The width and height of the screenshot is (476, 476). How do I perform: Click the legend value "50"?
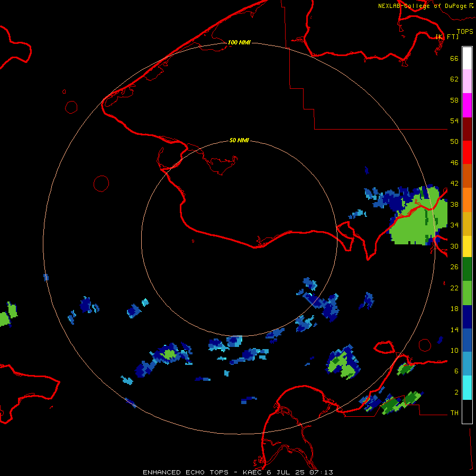coord(454,142)
